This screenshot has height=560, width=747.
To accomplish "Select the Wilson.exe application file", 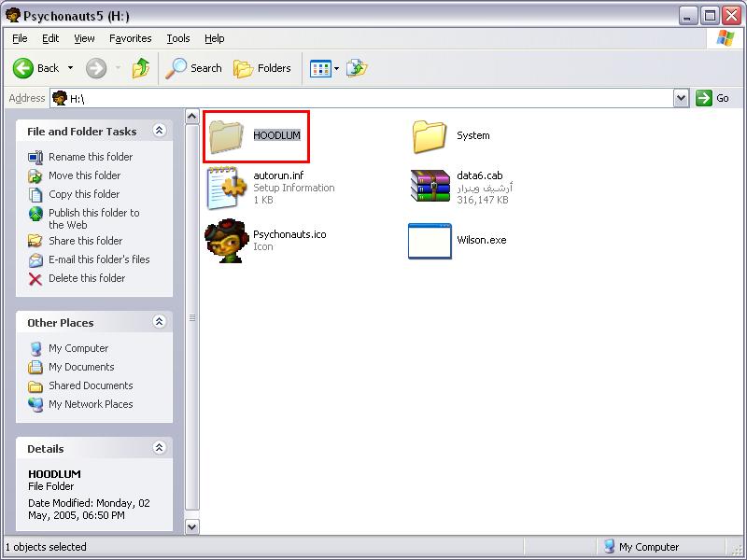I will point(430,241).
